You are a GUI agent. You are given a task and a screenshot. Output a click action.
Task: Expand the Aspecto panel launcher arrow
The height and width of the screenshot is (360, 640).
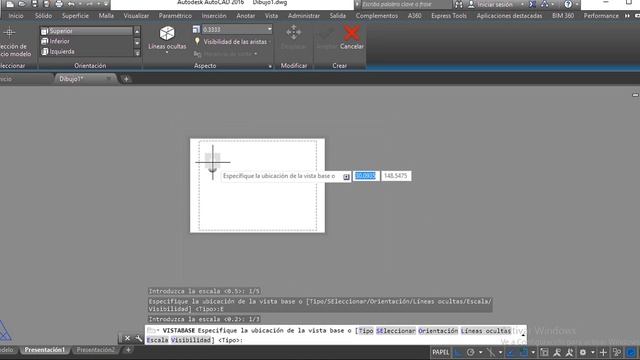click(270, 66)
